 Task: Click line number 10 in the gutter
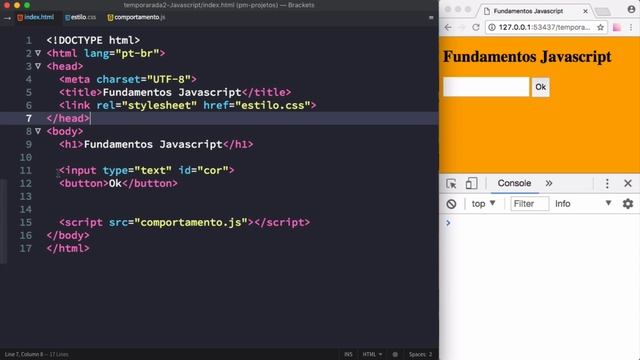26,158
